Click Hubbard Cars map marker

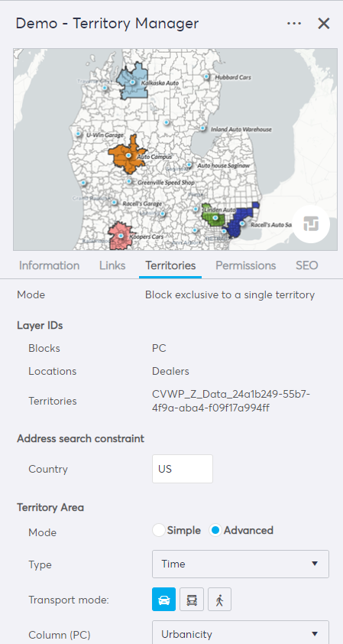tap(207, 76)
